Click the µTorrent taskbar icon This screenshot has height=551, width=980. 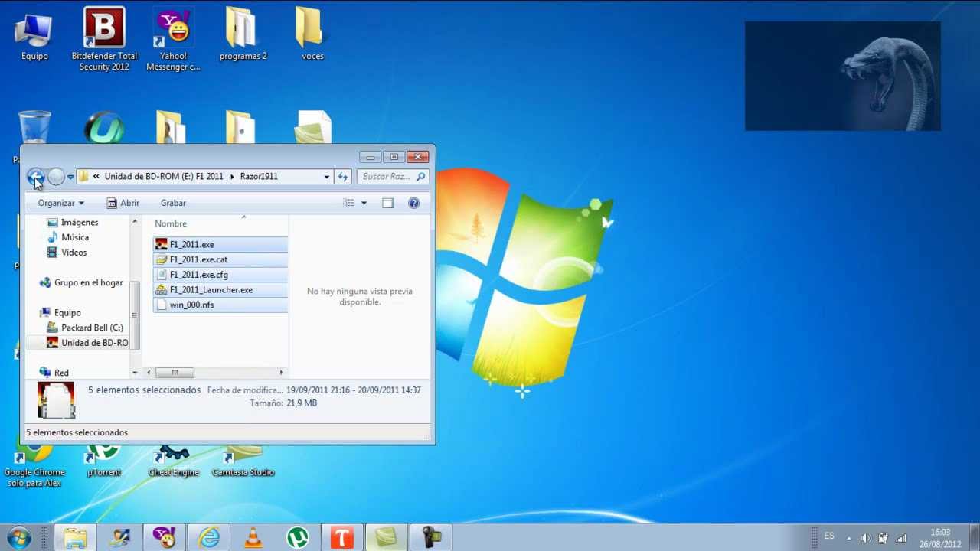(x=297, y=537)
